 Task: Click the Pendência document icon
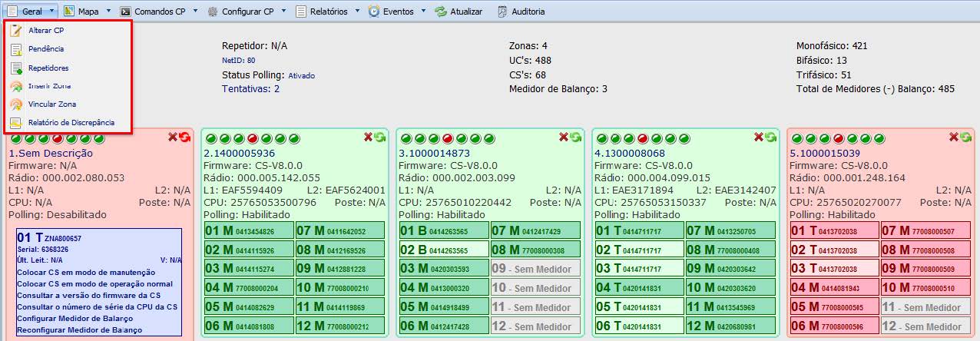tap(15, 49)
